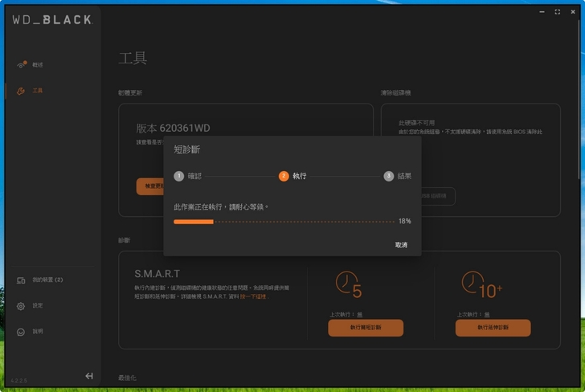This screenshot has width=585, height=392.
Task: Click step 3 結果 indicator
Action: [x=389, y=176]
